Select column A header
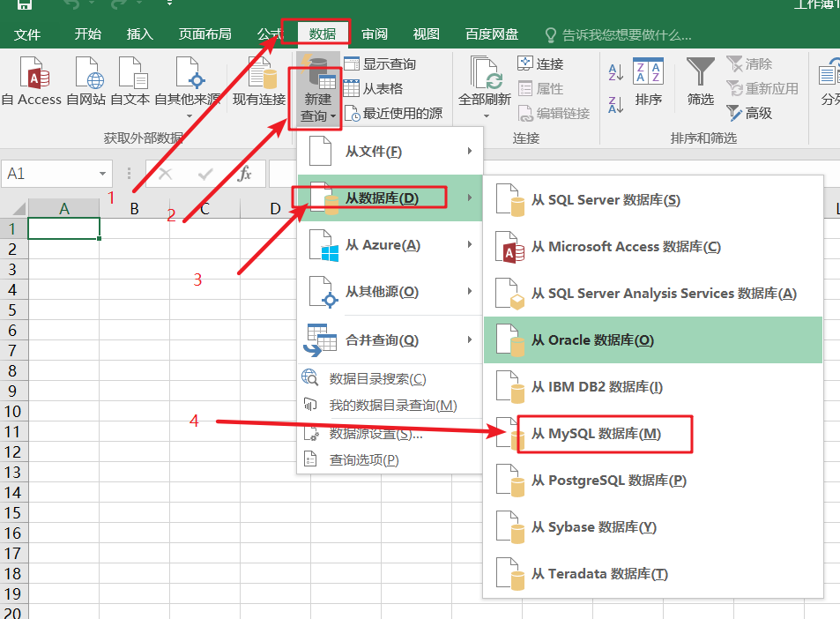Viewport: 840px width, 619px height. 63,208
